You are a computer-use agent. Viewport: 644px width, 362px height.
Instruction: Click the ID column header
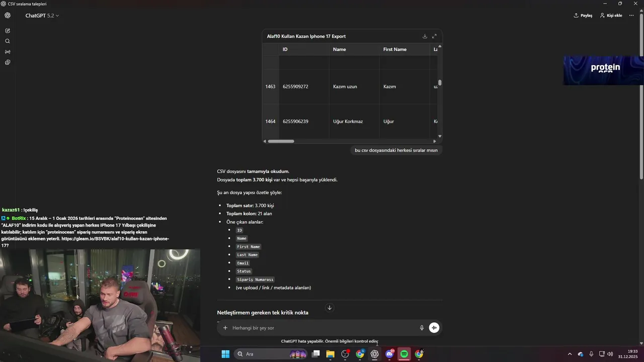(x=304, y=49)
